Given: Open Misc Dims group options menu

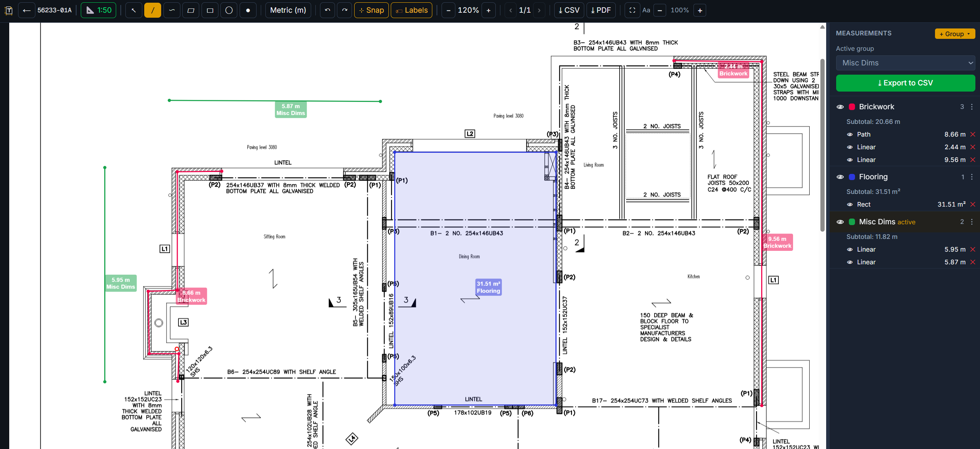Looking at the screenshot, I should [972, 222].
